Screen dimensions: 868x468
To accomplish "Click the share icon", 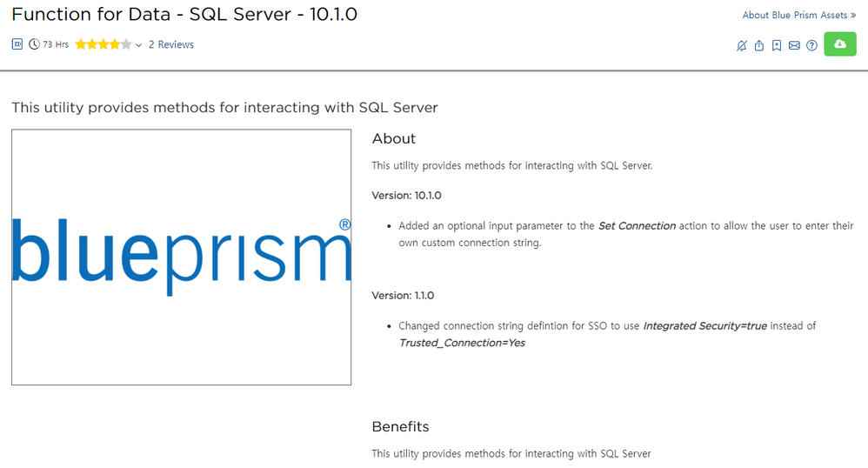I will (x=759, y=45).
